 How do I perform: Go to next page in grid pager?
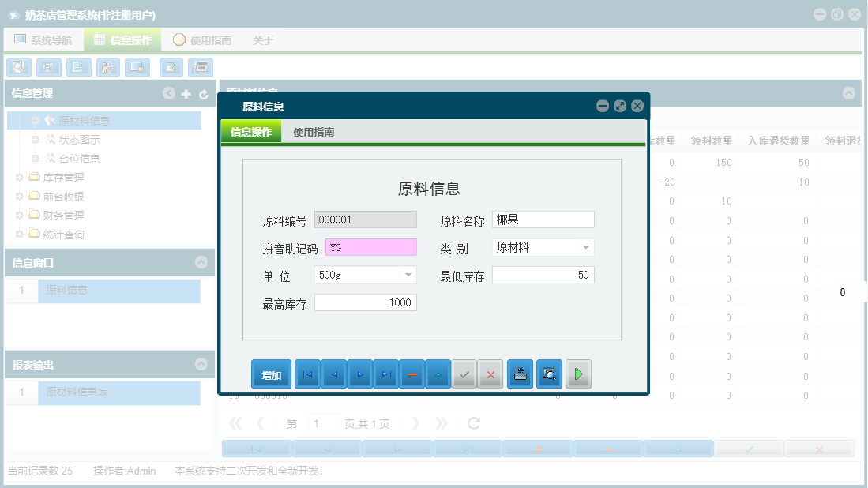[x=415, y=423]
